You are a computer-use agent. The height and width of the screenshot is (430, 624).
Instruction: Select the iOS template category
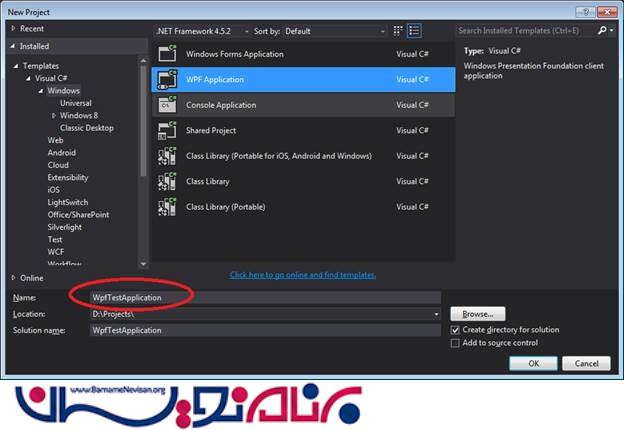tap(54, 190)
